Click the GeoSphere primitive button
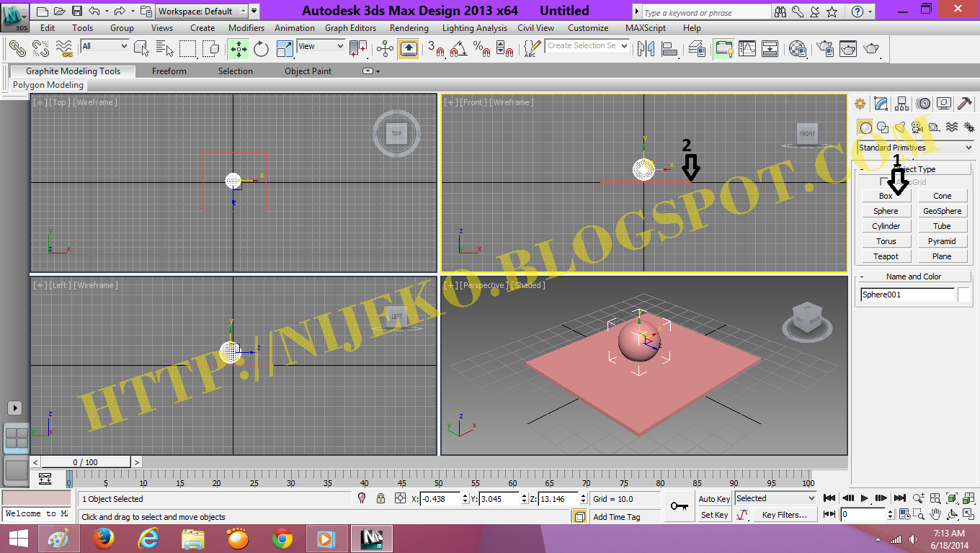 click(x=942, y=211)
